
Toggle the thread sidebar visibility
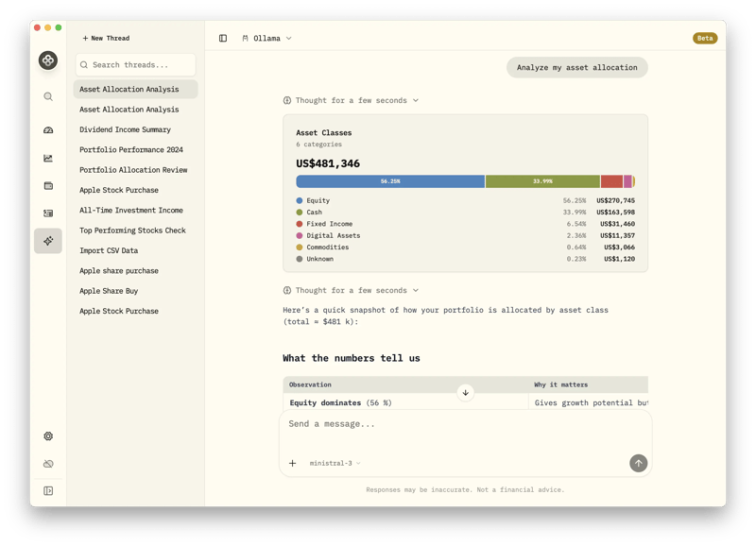click(x=223, y=38)
